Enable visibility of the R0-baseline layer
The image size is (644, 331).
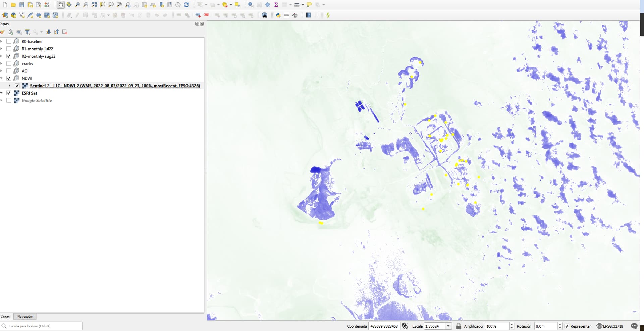point(8,41)
